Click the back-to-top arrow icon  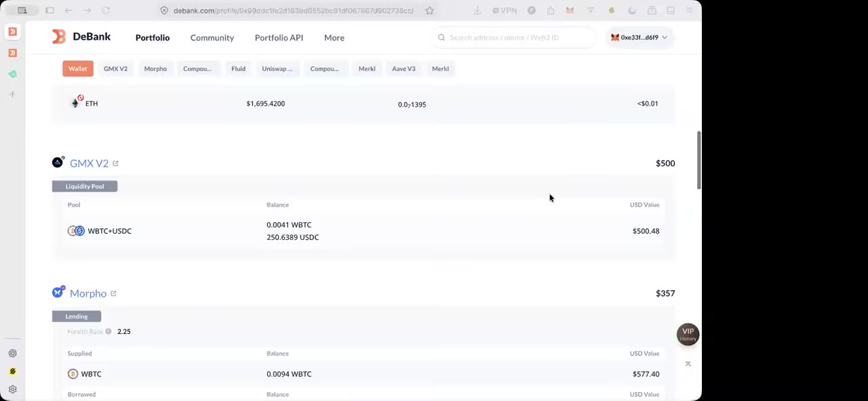[x=688, y=364]
